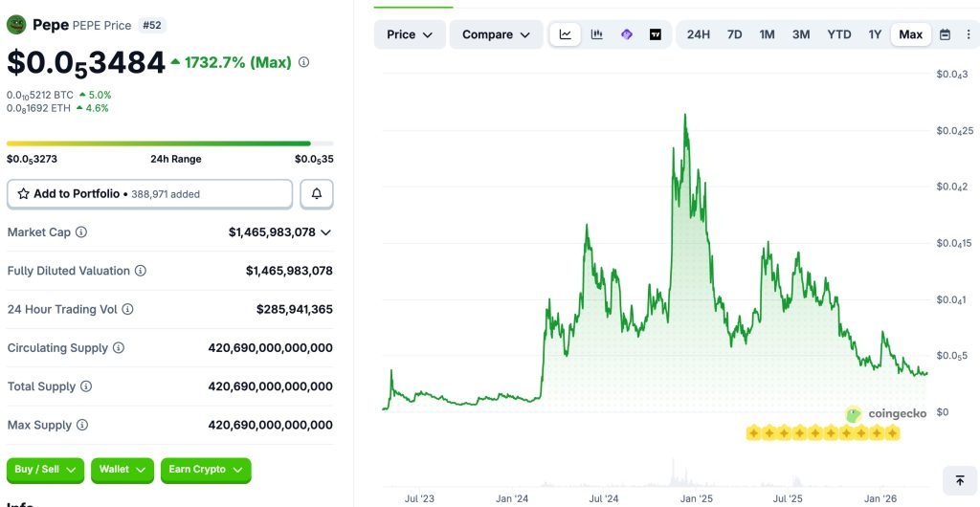Viewport: 980px width, 507px height.
Task: Expand the Buy / Sell dropdown
Action: point(46,470)
